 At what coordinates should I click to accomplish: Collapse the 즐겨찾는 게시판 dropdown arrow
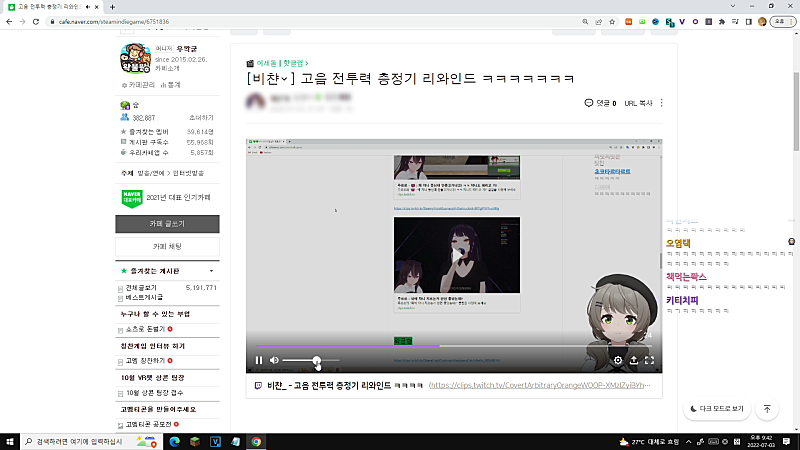tap(211, 271)
